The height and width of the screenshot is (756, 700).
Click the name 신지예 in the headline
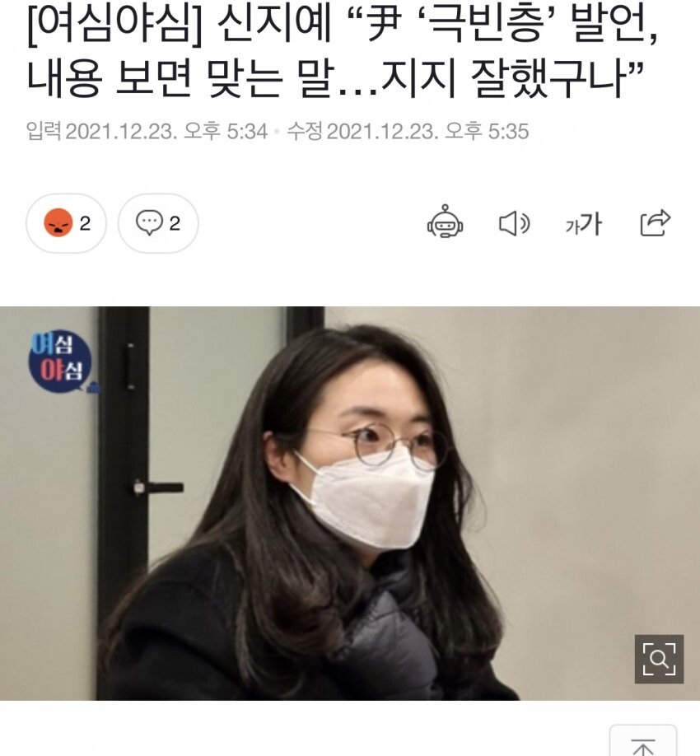[x=274, y=25]
